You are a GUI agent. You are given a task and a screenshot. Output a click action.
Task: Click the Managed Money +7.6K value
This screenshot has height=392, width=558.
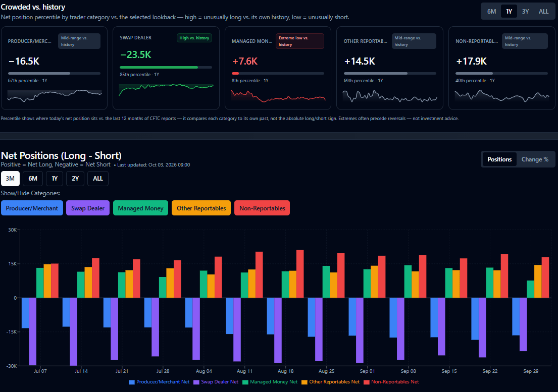(x=245, y=61)
